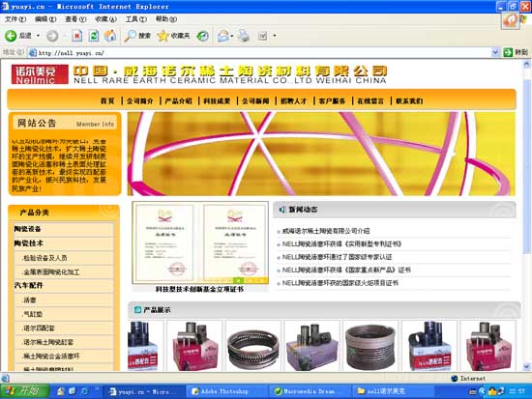Open news about 实用新型专利证书
Viewport: 532px width, 399px height.
[x=342, y=244]
